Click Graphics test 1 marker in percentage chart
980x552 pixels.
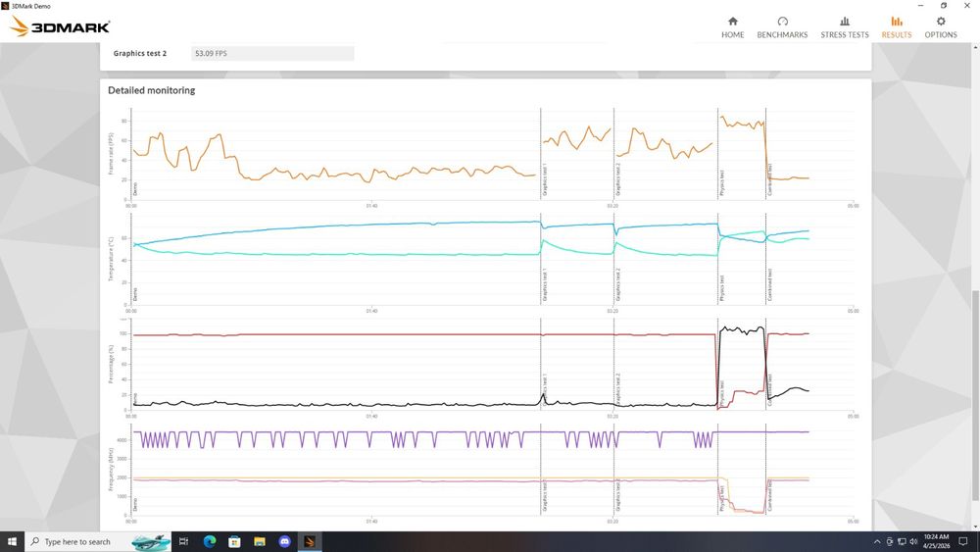(545, 390)
